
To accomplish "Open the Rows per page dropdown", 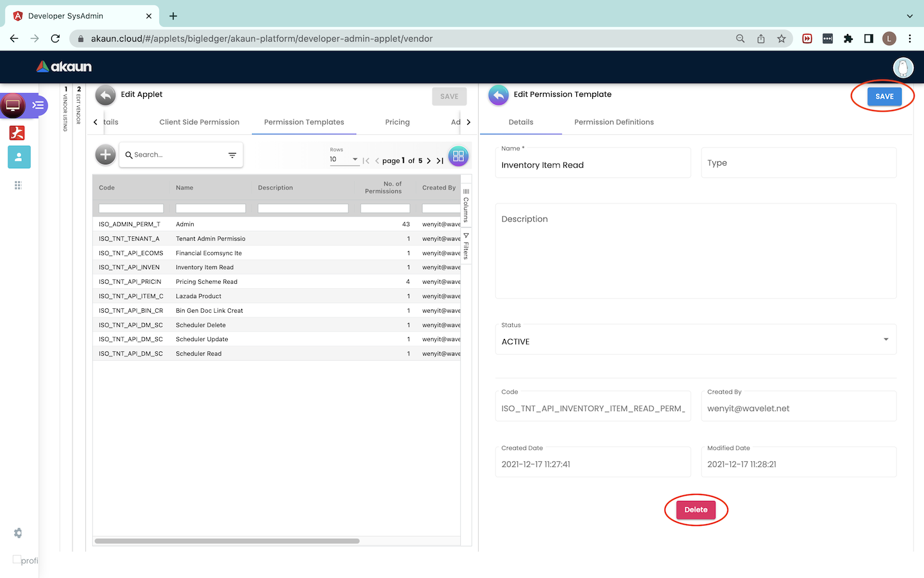I will click(344, 159).
